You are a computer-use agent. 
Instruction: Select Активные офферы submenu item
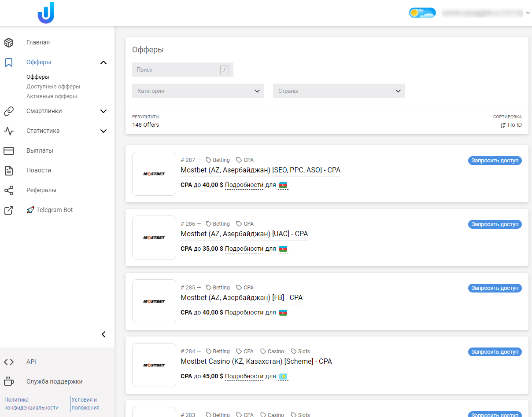tap(52, 96)
